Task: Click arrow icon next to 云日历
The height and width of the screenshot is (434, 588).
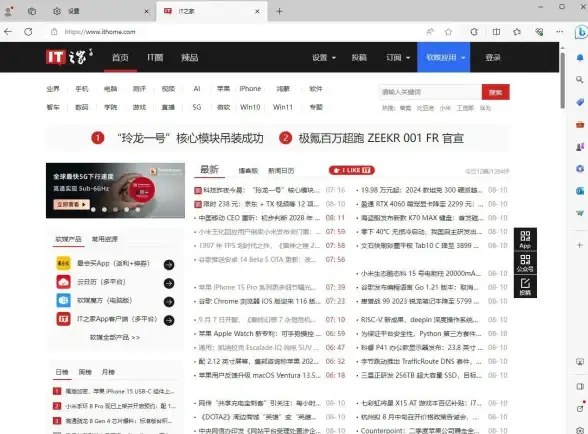Action: [x=169, y=283]
